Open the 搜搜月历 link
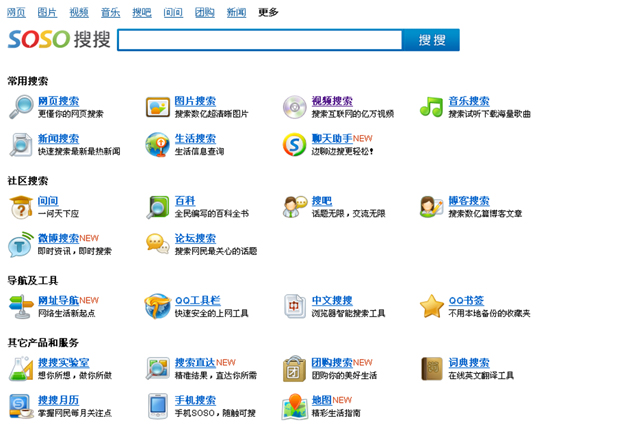Screen dimensions: 625x444 pos(58,400)
